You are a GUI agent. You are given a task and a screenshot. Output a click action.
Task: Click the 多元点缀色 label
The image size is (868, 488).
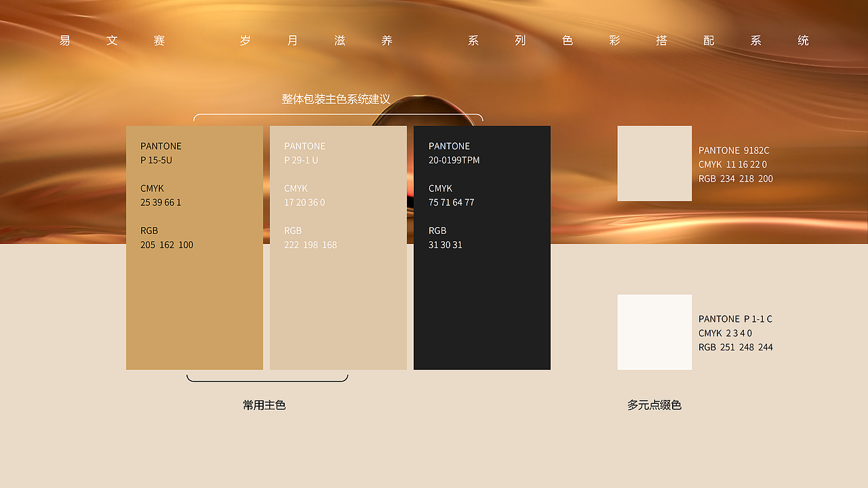pos(656,405)
